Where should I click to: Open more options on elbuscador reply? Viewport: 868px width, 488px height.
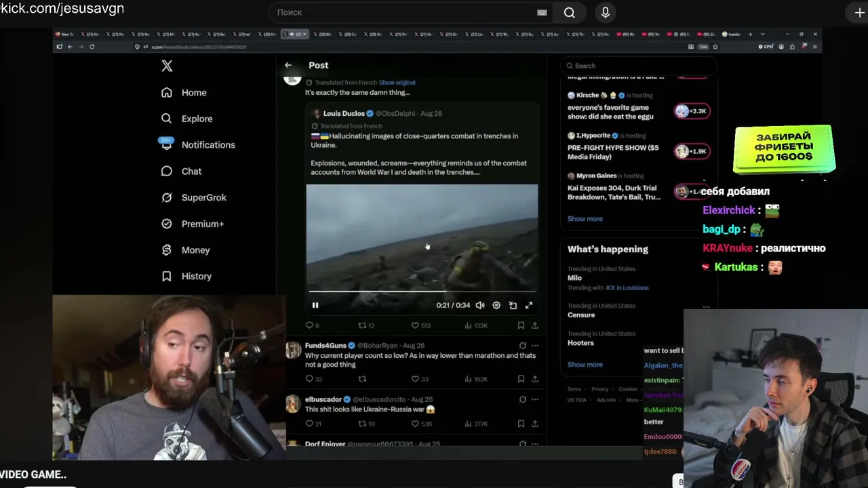pyautogui.click(x=535, y=400)
